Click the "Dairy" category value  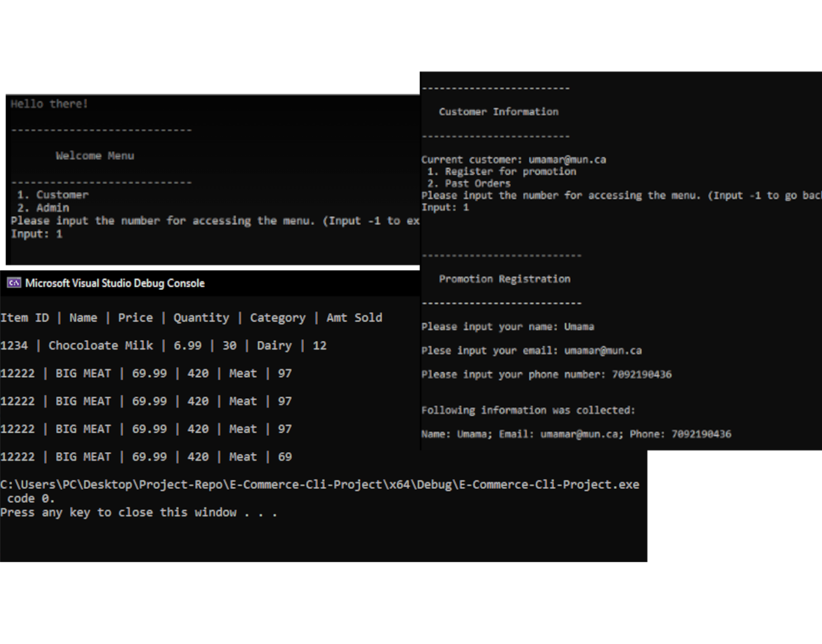(x=274, y=346)
